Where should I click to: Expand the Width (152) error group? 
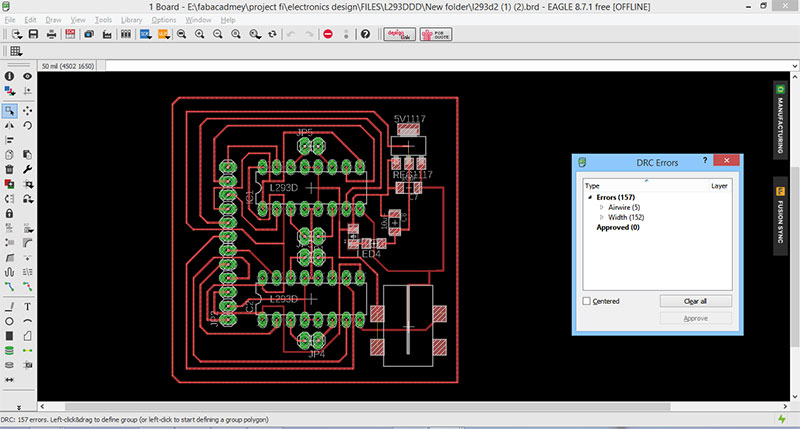pos(602,217)
